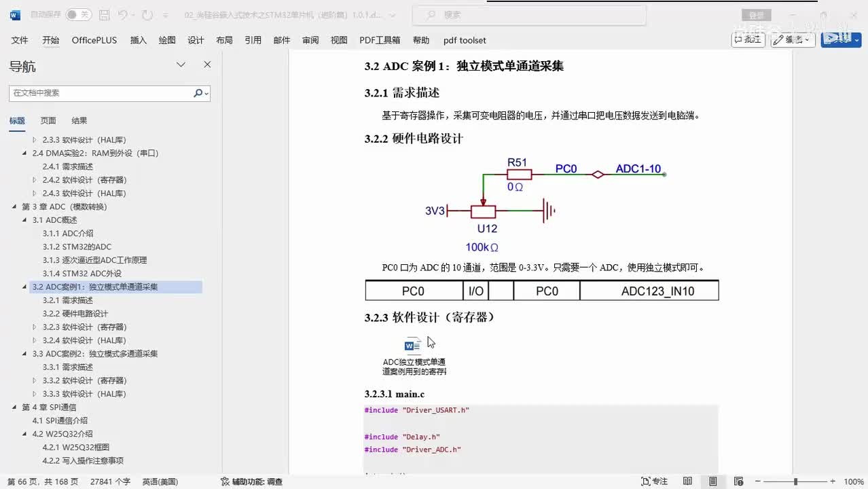Click the 登录 sign-in button

pyautogui.click(x=757, y=15)
